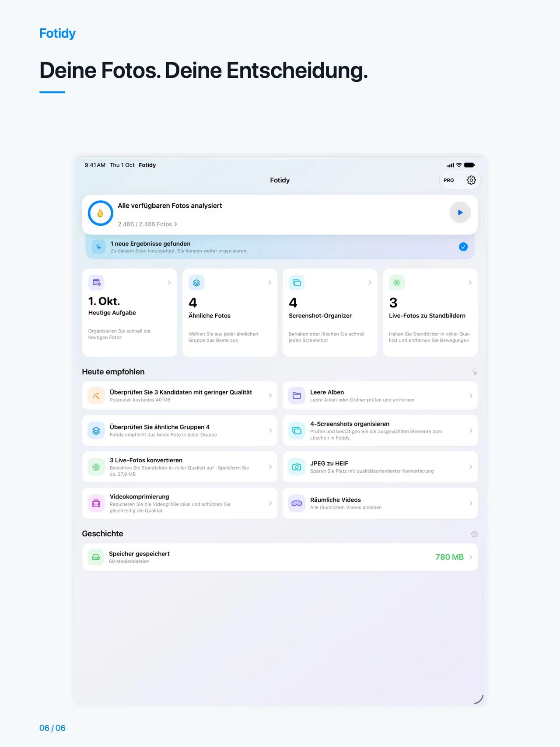Click the Speicher gespeichert drive icon

96,557
